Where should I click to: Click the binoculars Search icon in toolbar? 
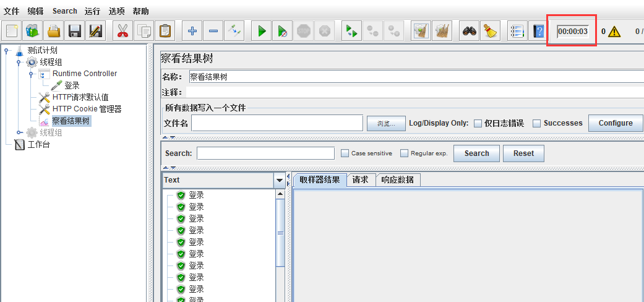click(470, 30)
